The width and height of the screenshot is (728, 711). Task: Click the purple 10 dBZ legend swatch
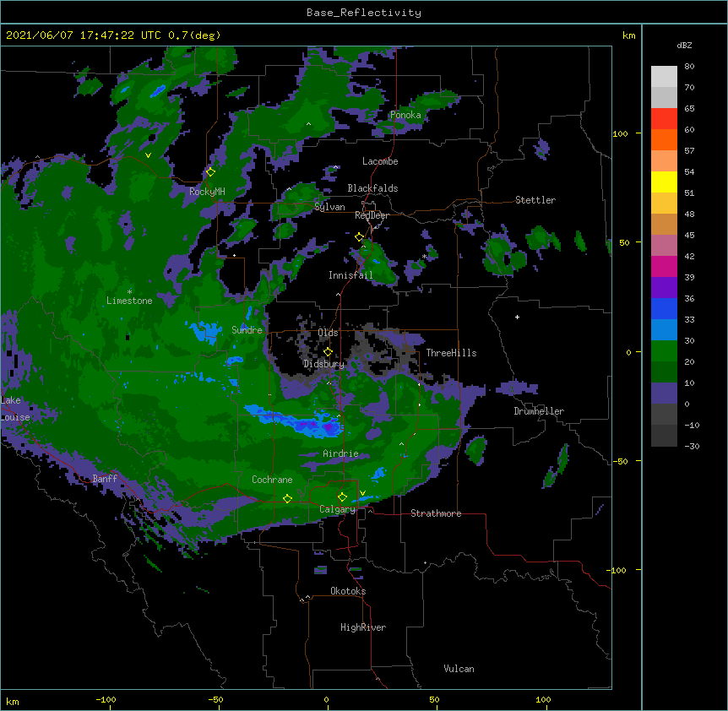[x=664, y=393]
